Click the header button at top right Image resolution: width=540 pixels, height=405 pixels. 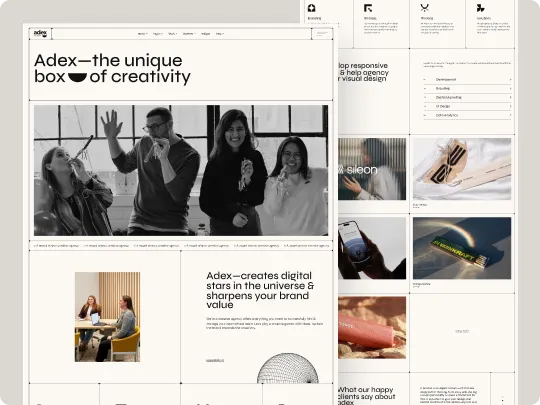(322, 33)
